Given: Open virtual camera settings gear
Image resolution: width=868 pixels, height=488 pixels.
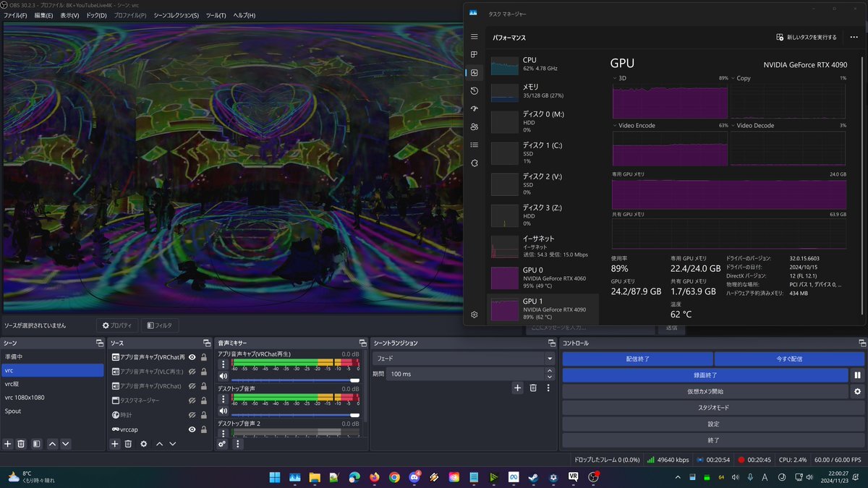Looking at the screenshot, I should pyautogui.click(x=858, y=391).
